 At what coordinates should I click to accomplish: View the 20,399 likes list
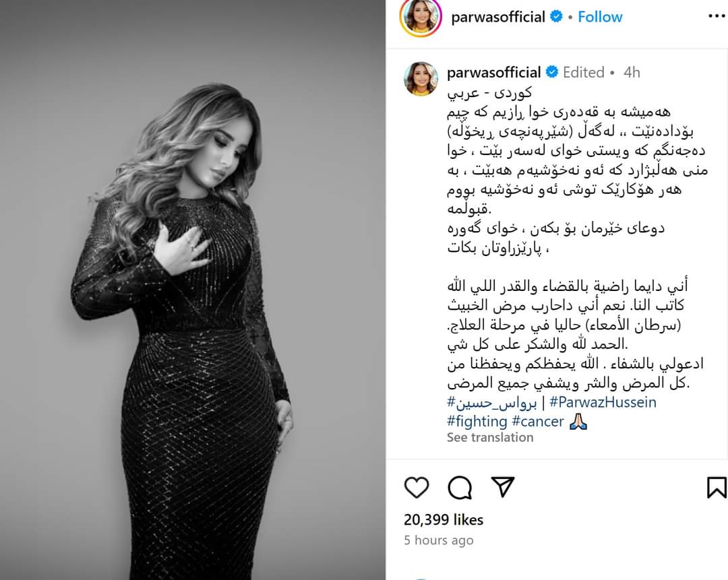point(444,519)
